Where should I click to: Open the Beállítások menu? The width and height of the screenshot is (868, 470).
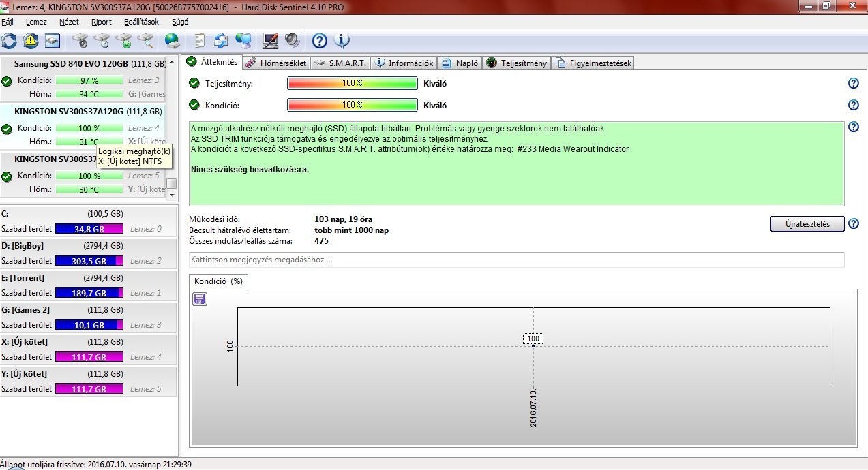pyautogui.click(x=141, y=22)
